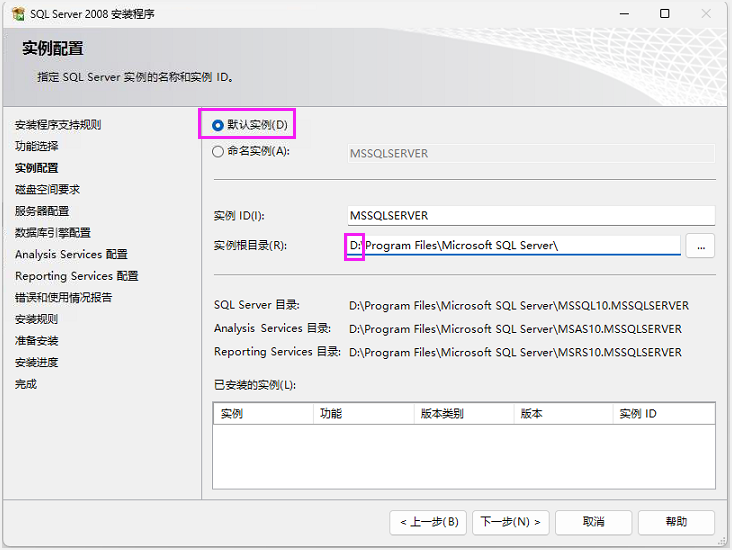
Task: Select 安装规则 step in sidebar
Action: pyautogui.click(x=36, y=319)
